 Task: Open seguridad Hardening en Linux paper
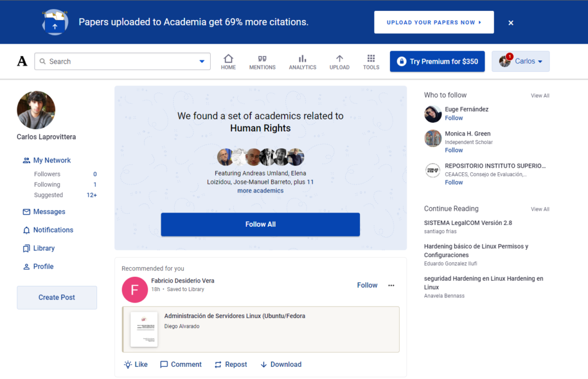(x=483, y=283)
